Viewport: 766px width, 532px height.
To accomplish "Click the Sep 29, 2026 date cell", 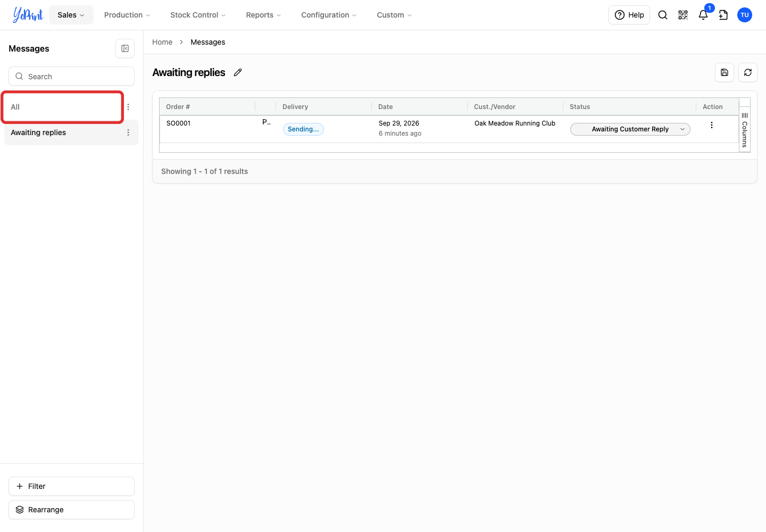I will [399, 123].
